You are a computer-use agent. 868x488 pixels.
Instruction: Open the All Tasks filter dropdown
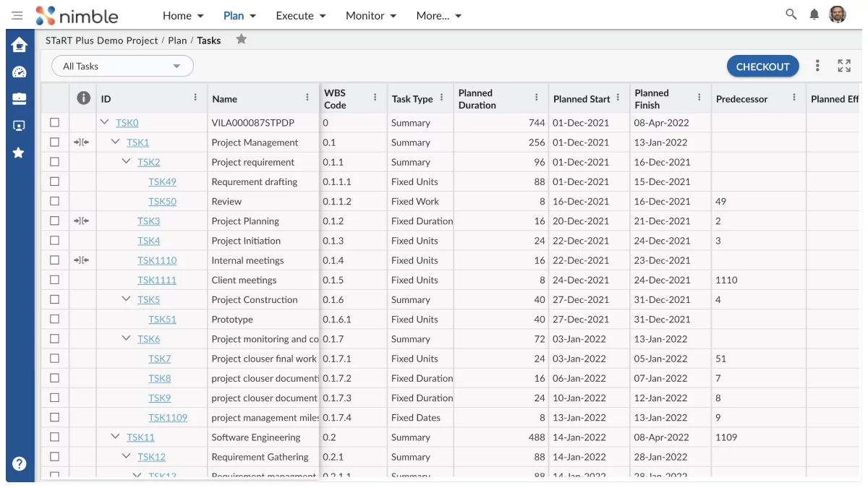tap(122, 65)
